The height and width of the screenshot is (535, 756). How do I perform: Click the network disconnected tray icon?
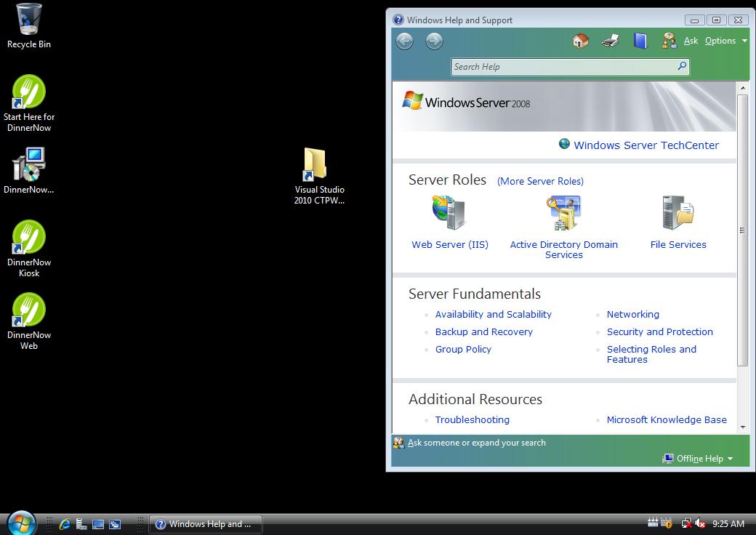click(x=686, y=523)
